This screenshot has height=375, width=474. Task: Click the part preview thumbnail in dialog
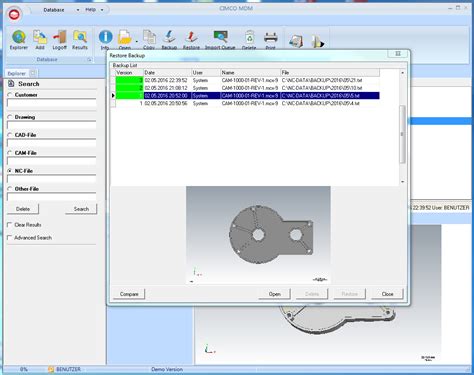pyautogui.click(x=258, y=235)
